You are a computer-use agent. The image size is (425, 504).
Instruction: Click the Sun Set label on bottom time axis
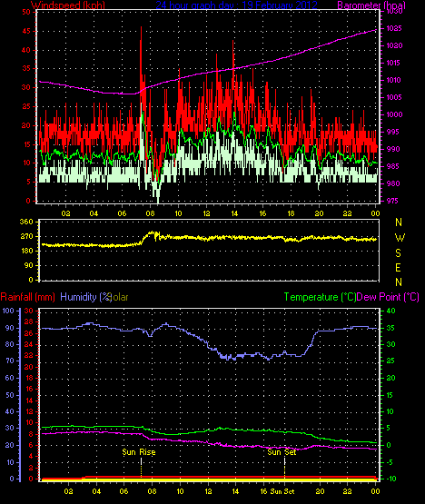[282, 491]
